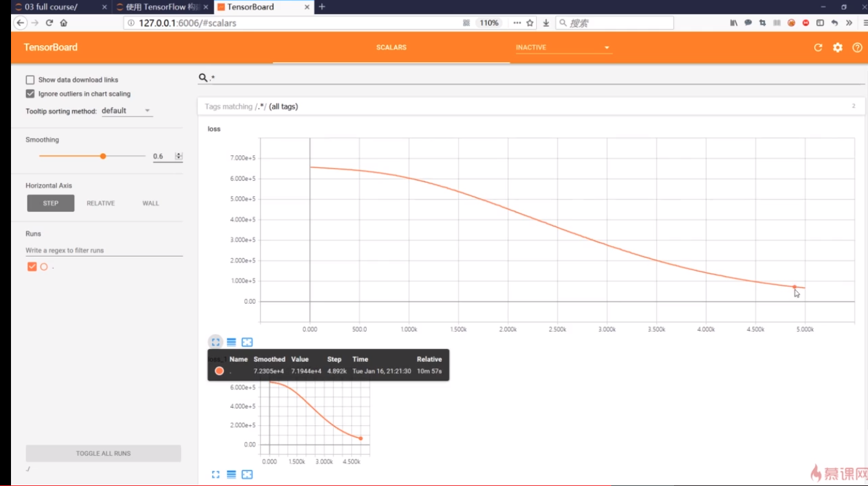Click the 110% zoom level indicator

488,23
